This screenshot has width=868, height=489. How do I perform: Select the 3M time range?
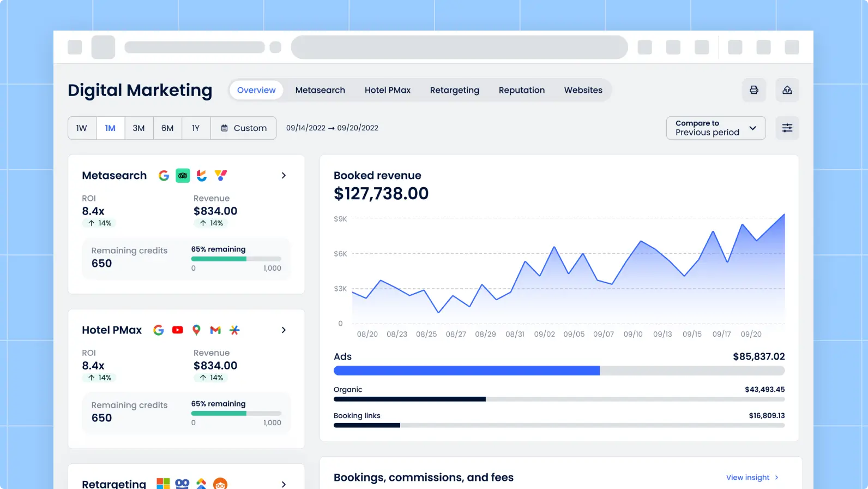pyautogui.click(x=138, y=128)
